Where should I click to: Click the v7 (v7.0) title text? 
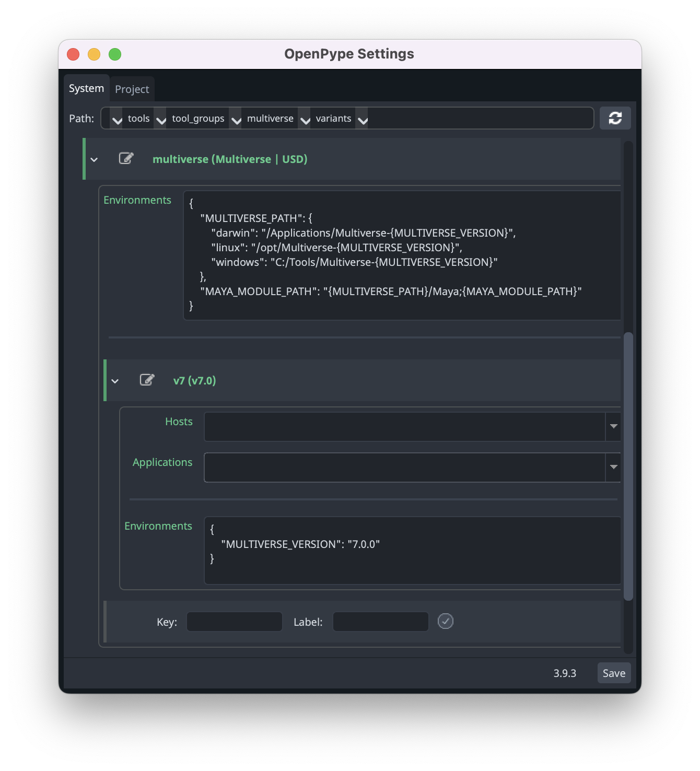(194, 381)
